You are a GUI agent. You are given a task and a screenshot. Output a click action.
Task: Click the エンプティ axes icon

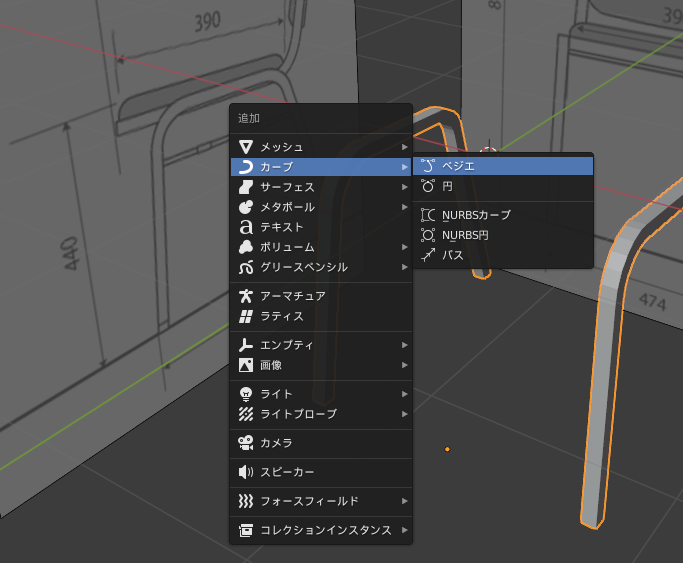pyautogui.click(x=246, y=345)
